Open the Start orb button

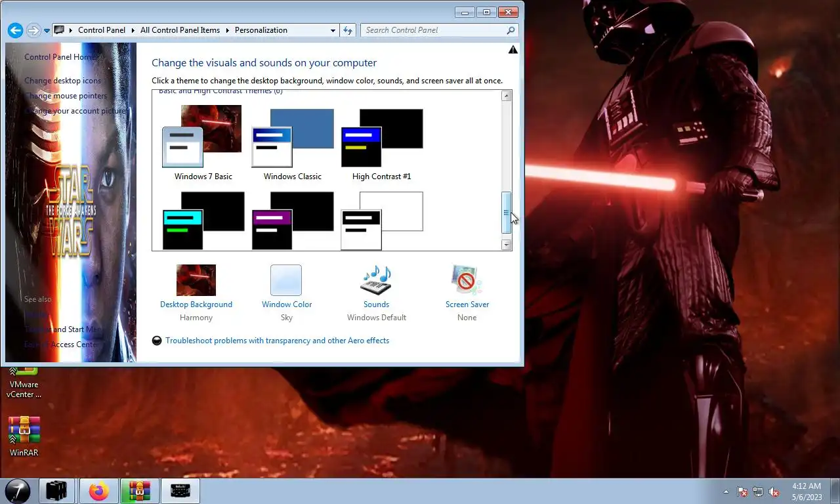18,491
